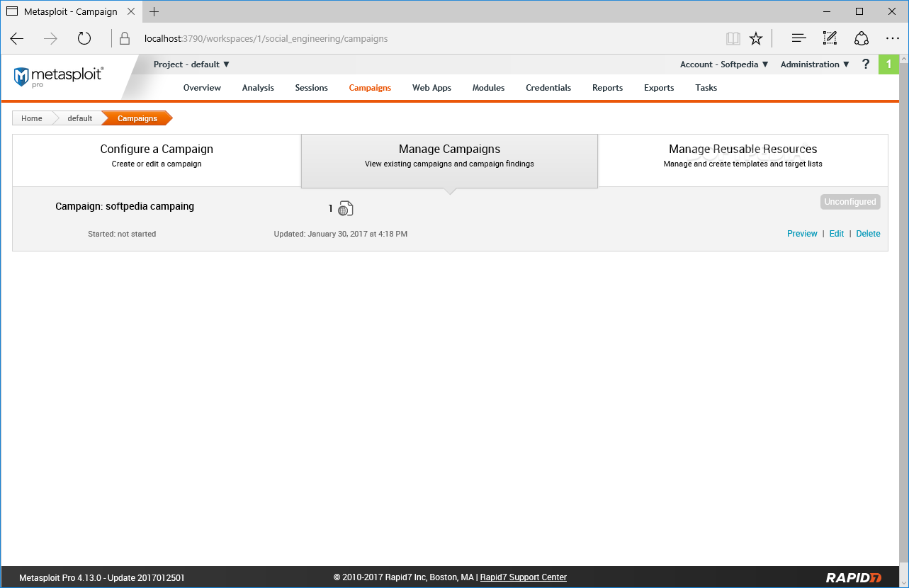Open the browser Hub icon

(x=798, y=38)
